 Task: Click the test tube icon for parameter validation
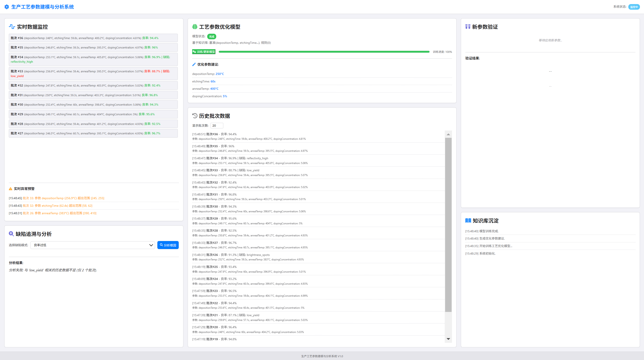click(x=467, y=26)
